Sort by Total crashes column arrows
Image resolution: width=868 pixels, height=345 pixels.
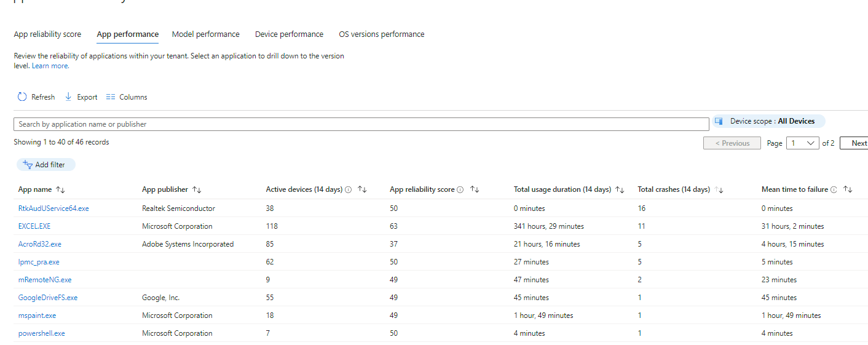(x=719, y=189)
